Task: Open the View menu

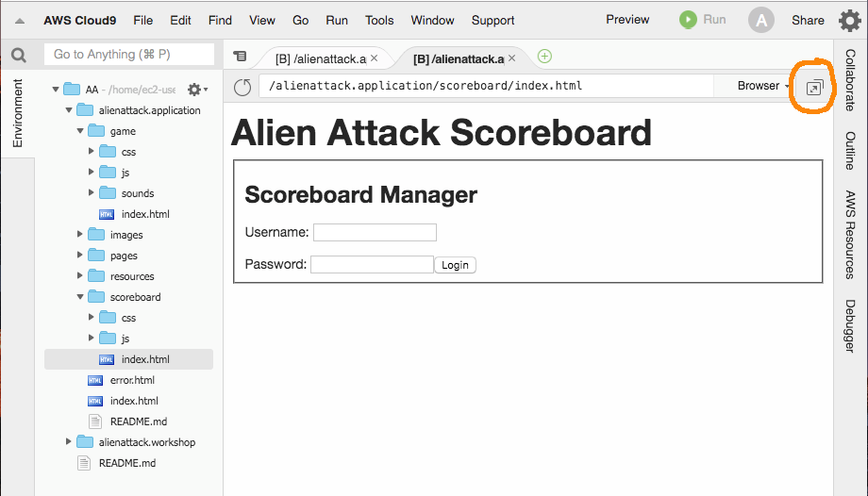Action: (x=262, y=21)
